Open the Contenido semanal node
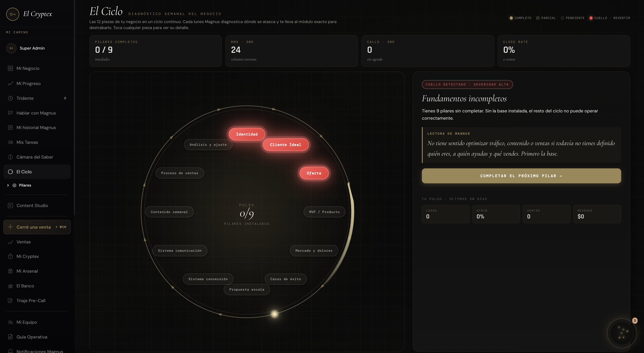The height and width of the screenshot is (353, 644). [169, 212]
